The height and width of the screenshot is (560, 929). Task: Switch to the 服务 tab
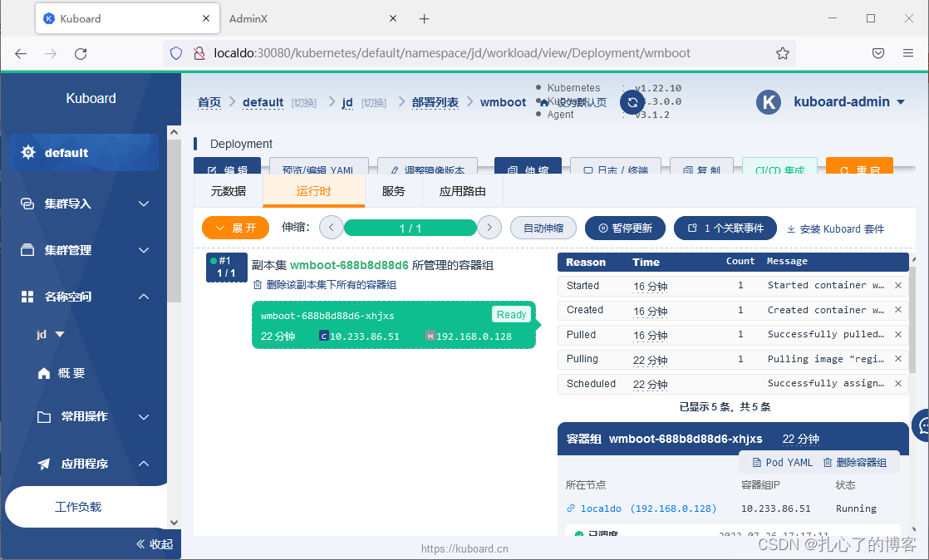tap(394, 190)
